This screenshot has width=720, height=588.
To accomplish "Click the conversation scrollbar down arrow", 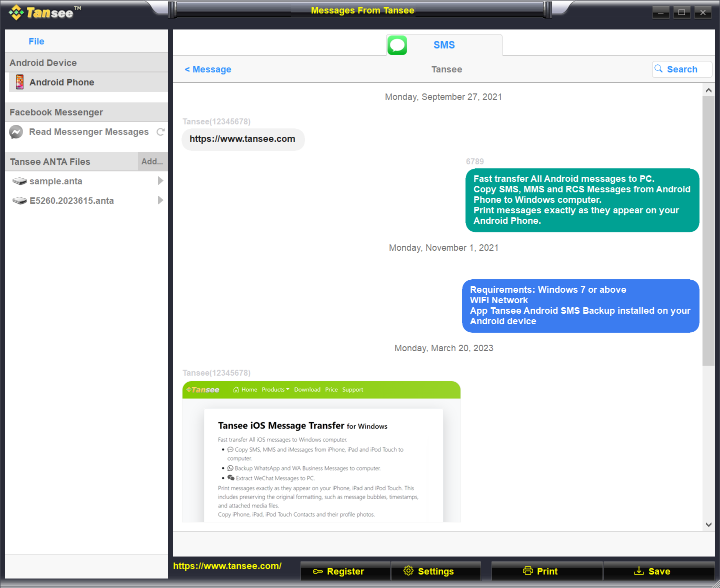I will point(708,525).
